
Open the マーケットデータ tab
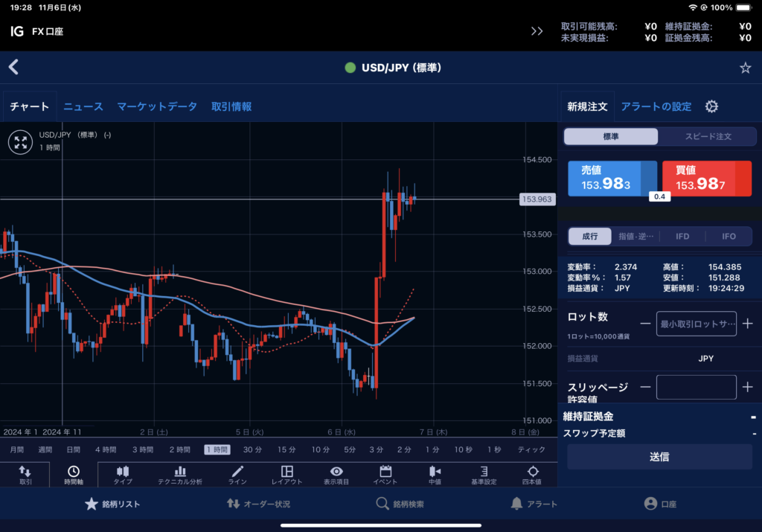[157, 106]
